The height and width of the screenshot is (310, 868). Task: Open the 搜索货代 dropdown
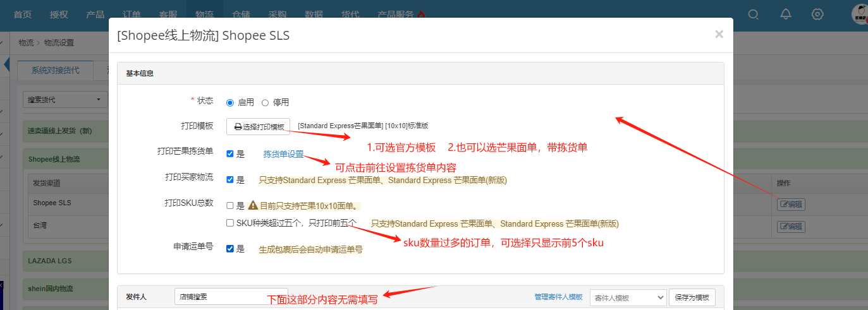point(66,100)
